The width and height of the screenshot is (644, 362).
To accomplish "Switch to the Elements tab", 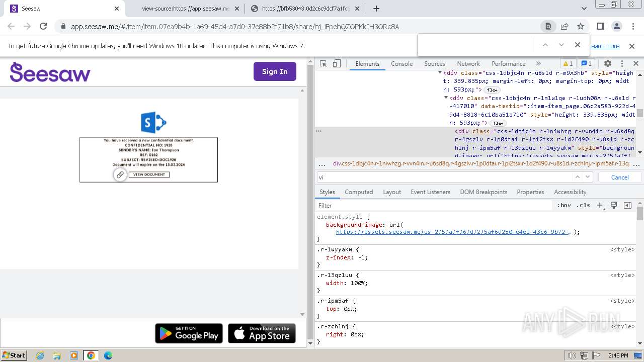I will 367,64.
